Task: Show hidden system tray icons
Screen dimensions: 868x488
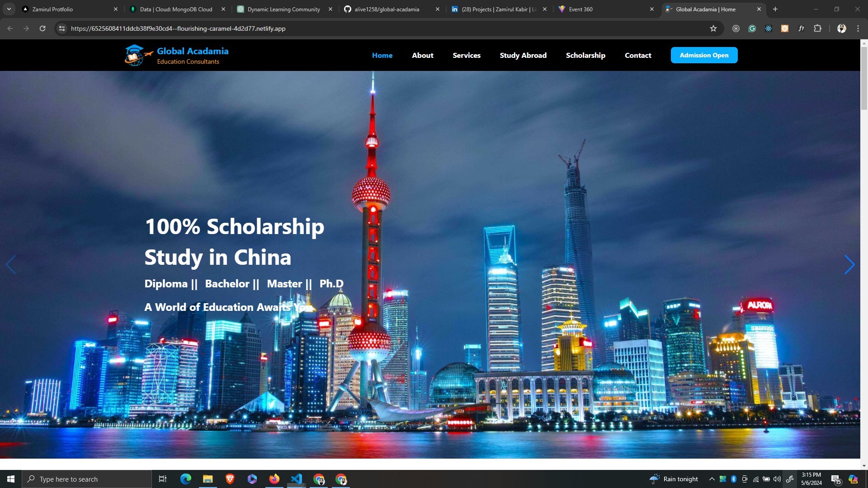Action: 712,479
